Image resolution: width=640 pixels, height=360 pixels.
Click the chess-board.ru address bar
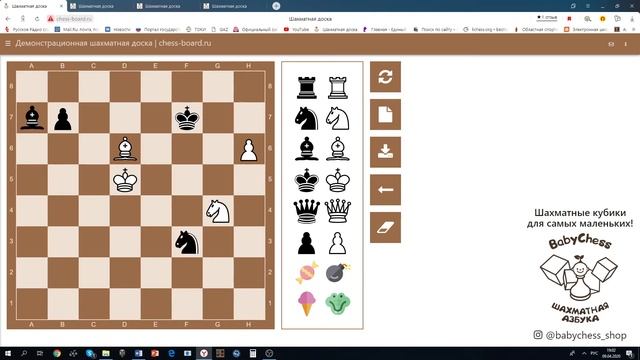(x=74, y=19)
